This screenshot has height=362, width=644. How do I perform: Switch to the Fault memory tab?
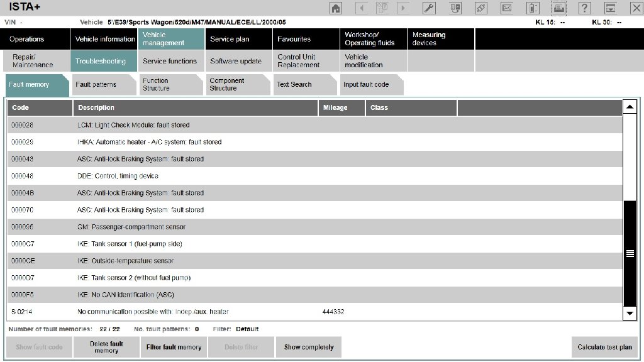[x=36, y=85]
